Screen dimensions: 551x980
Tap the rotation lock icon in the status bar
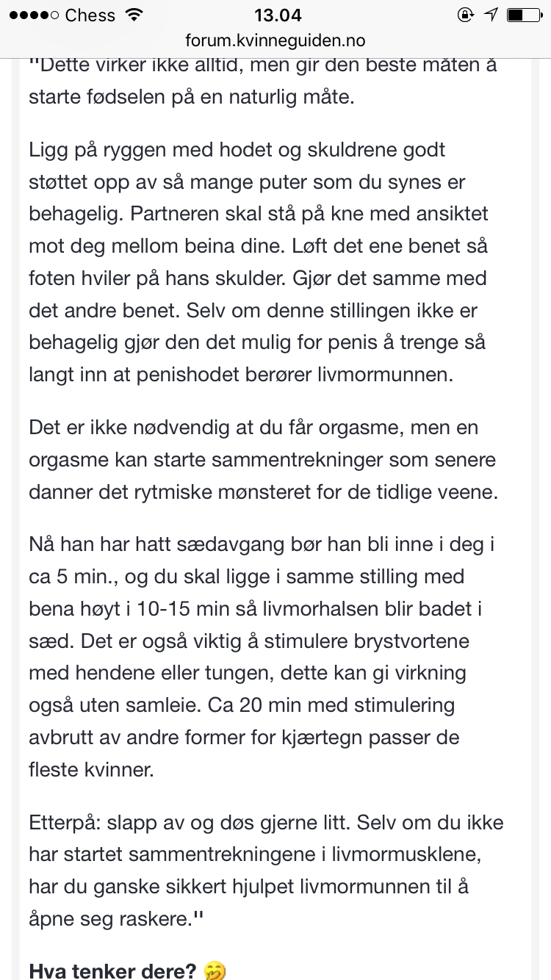click(x=465, y=15)
